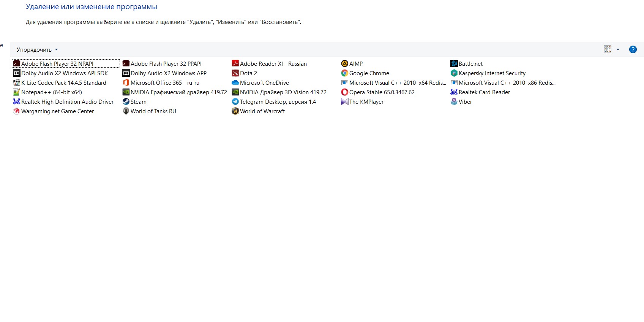Click the Adobe Flash Player 32 PPAPI icon
Screen dimensions: 644x322
click(126, 63)
